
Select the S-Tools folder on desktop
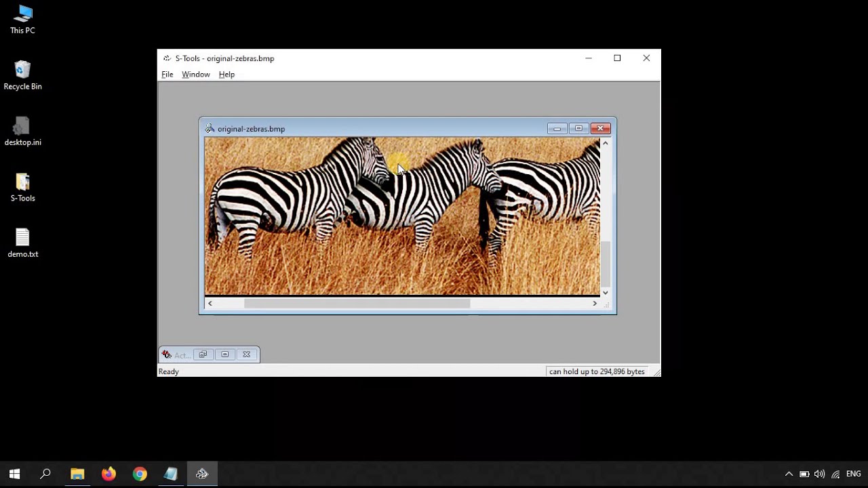(22, 187)
